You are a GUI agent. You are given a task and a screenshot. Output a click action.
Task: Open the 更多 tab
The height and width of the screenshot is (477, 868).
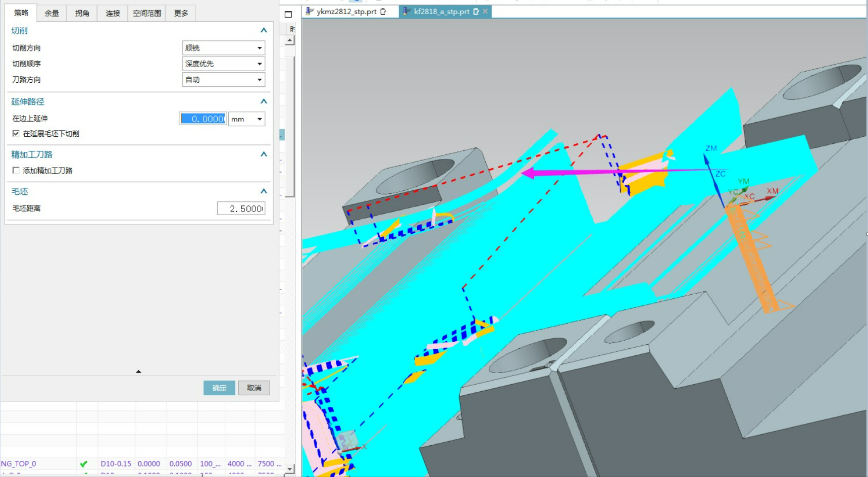click(x=181, y=13)
